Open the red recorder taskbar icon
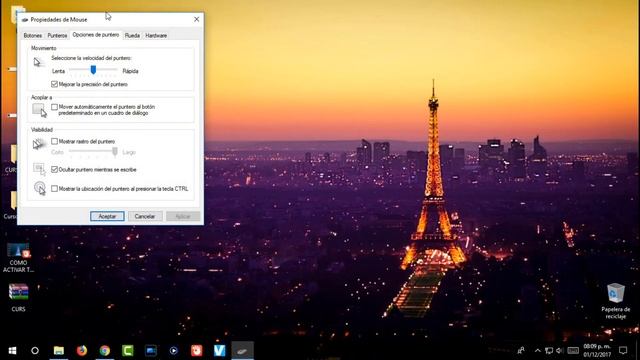This screenshot has width=640, height=360. click(197, 351)
